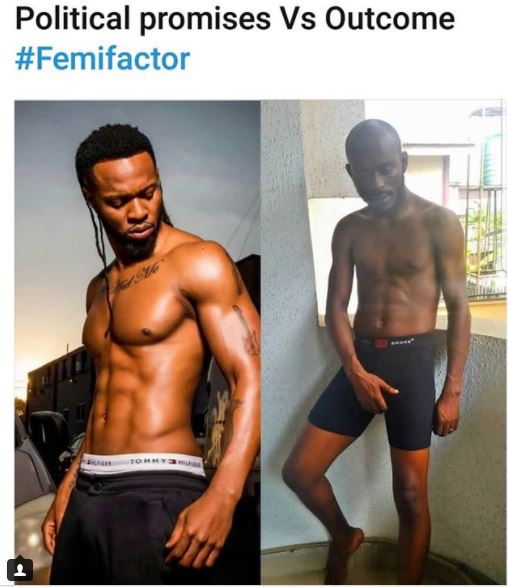
Task: Open the left photo in the collage
Action: [137, 342]
